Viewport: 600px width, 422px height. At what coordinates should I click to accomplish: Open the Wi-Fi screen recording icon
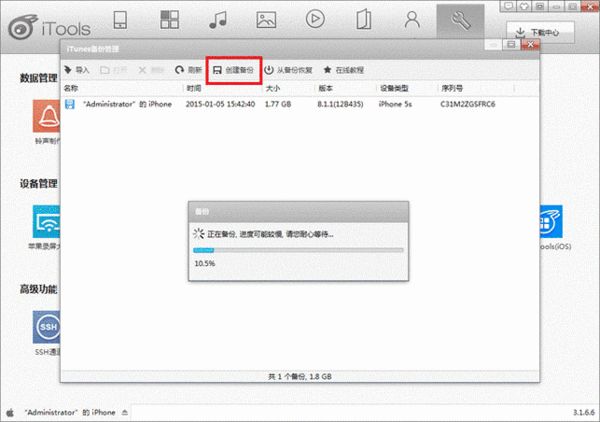tap(46, 222)
